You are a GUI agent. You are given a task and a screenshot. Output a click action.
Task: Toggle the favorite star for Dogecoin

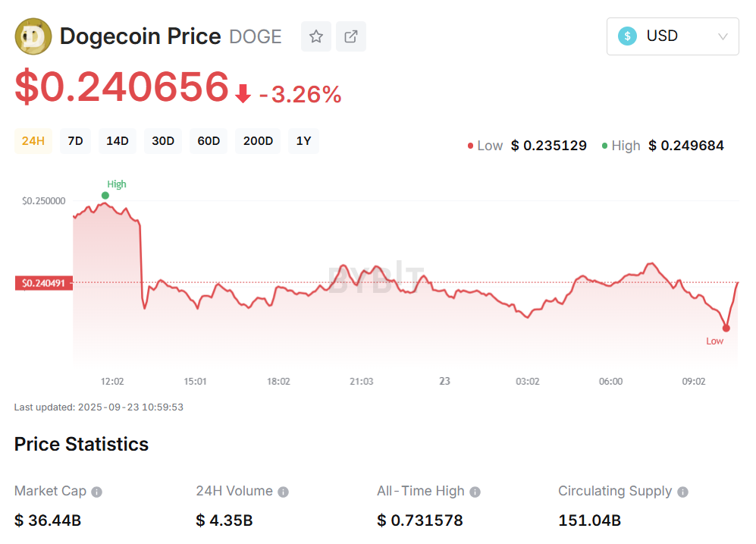point(315,36)
